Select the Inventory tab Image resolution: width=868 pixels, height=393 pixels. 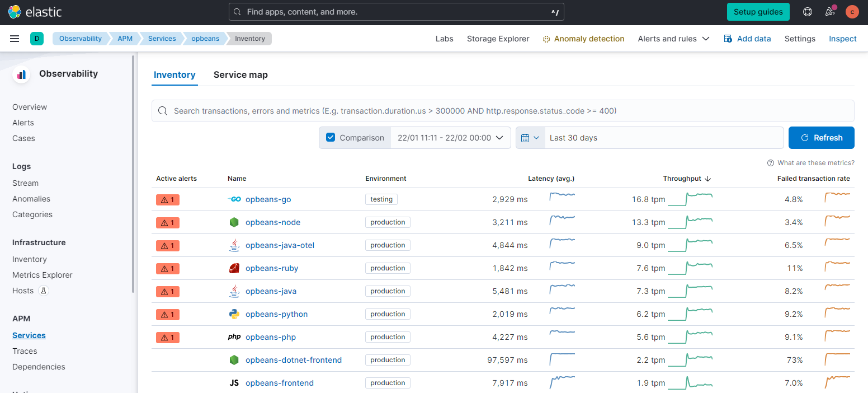point(174,75)
